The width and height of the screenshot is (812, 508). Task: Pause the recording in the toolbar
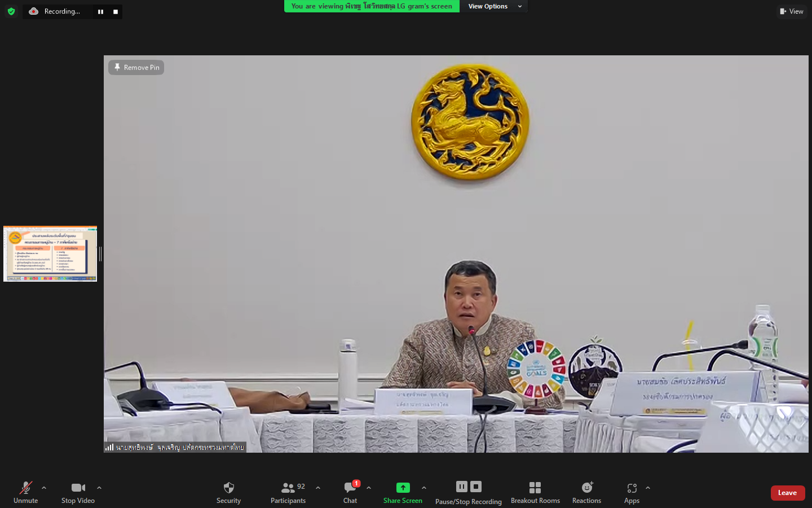(x=462, y=487)
